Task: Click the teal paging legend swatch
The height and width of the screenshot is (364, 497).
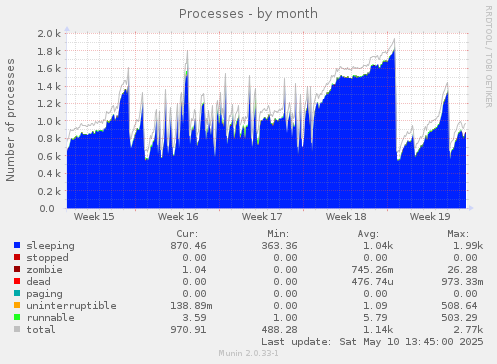Action: (17, 293)
